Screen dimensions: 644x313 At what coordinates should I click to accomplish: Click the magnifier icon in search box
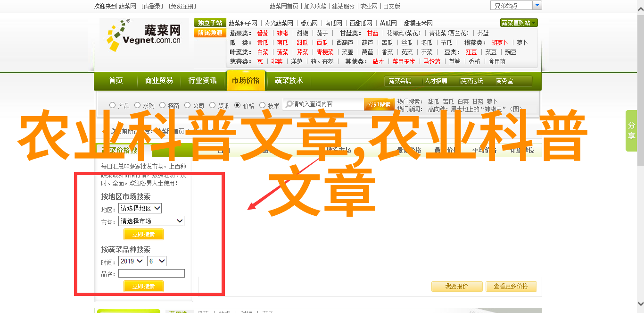point(288,104)
